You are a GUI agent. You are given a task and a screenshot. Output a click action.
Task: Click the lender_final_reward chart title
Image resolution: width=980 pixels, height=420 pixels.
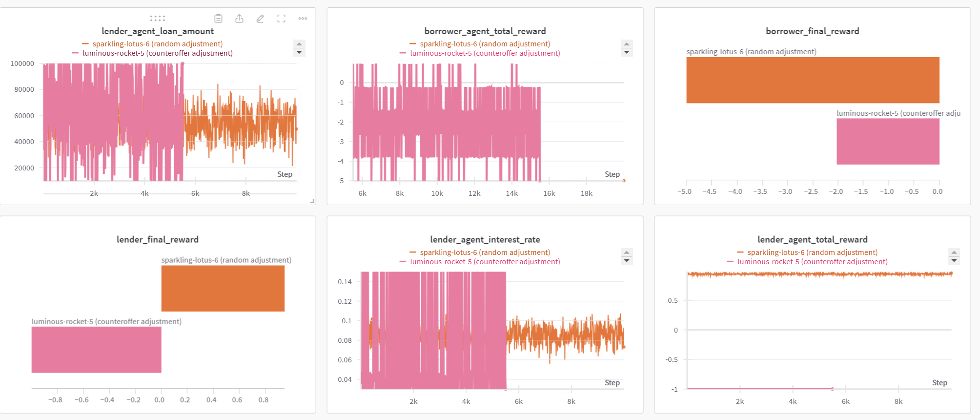coord(158,240)
